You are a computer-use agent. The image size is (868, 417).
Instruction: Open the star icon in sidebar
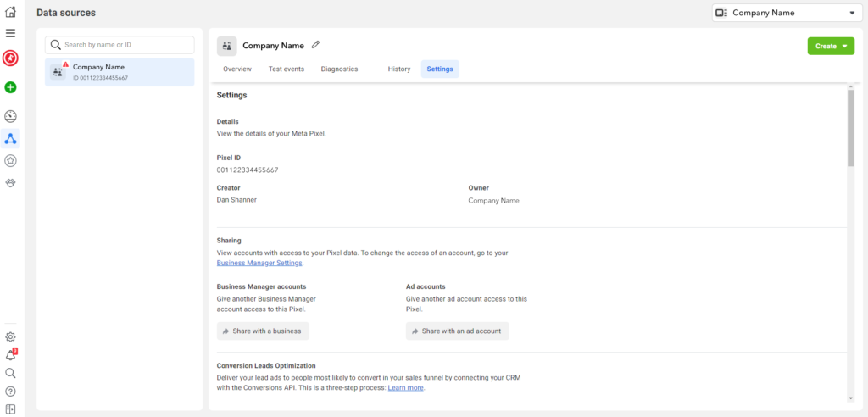pos(11,160)
